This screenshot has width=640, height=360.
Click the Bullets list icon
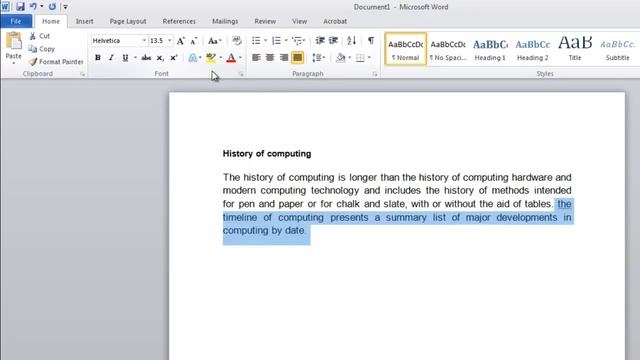point(256,41)
